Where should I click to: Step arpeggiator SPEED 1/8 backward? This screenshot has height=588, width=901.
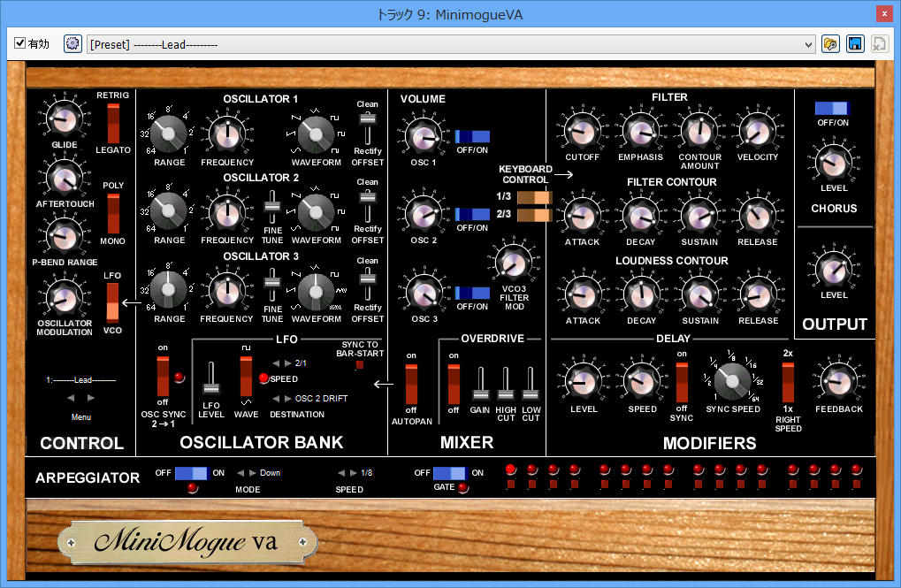pos(341,473)
